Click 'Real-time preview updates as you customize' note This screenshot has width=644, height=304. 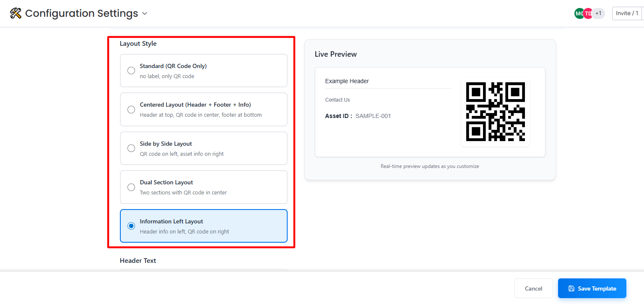(x=430, y=166)
